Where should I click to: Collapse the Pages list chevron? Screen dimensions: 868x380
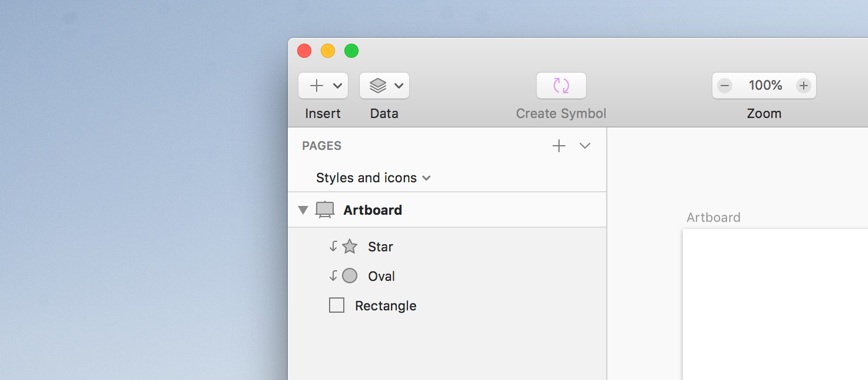pos(585,146)
